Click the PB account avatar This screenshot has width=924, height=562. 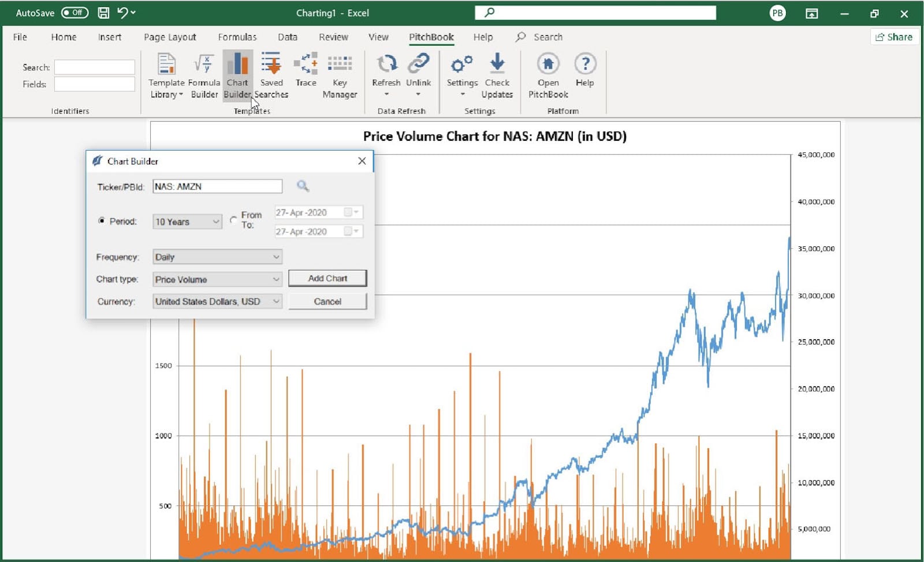coord(778,13)
